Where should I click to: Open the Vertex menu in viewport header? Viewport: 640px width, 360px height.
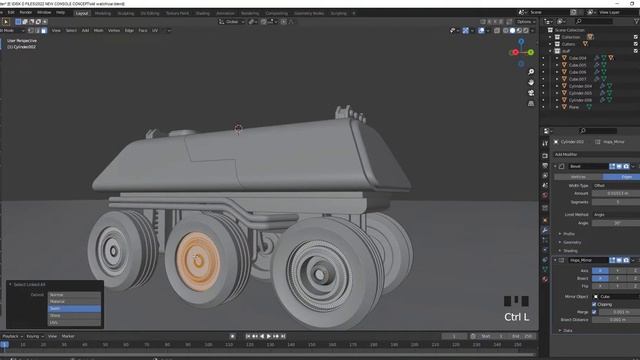114,31
